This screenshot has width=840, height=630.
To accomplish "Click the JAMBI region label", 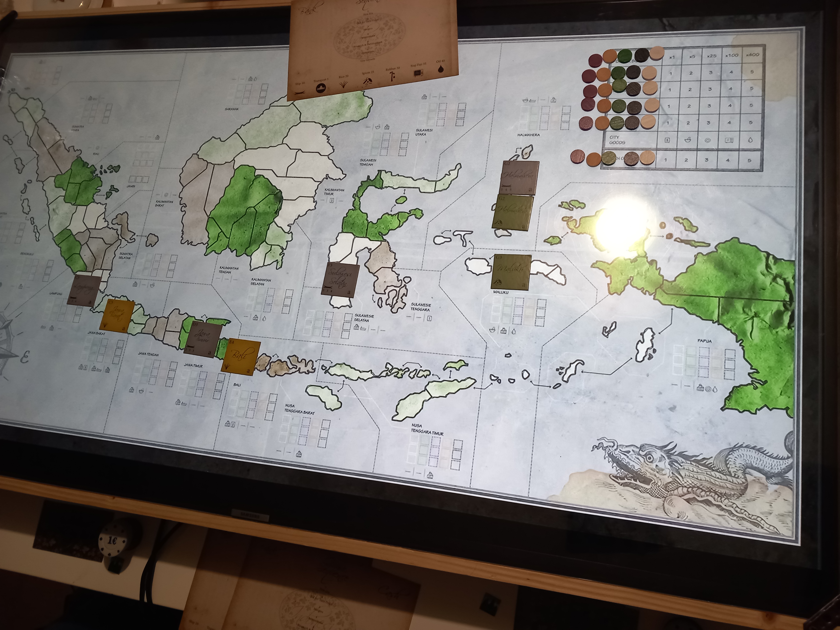I will click(131, 186).
